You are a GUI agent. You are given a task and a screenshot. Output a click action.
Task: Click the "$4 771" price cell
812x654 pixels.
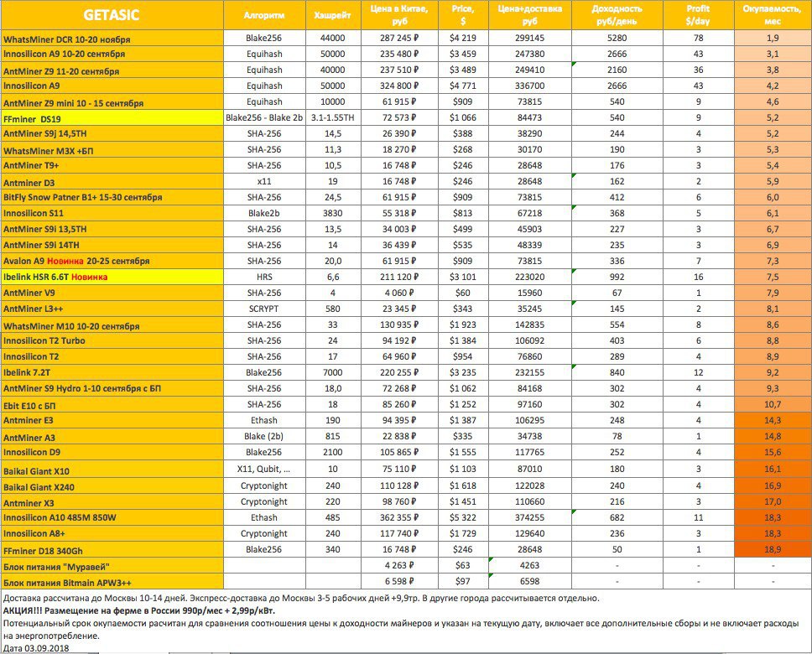(463, 86)
